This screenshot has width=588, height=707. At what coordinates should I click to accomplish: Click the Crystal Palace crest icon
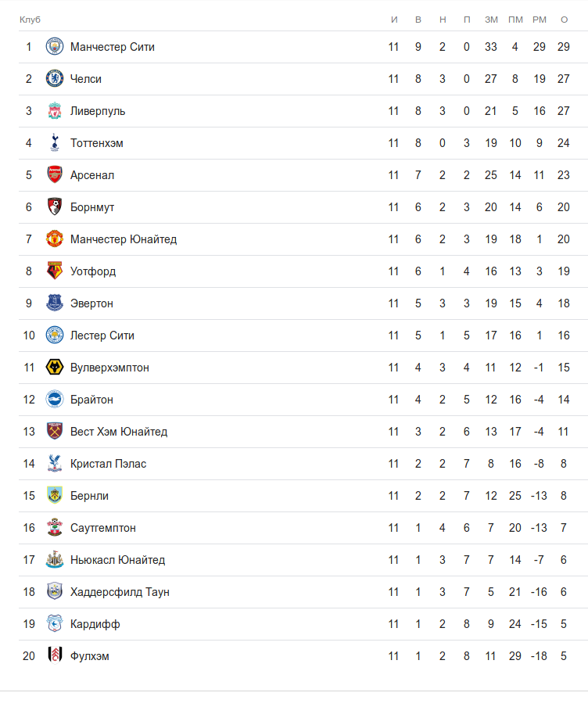[x=55, y=464]
